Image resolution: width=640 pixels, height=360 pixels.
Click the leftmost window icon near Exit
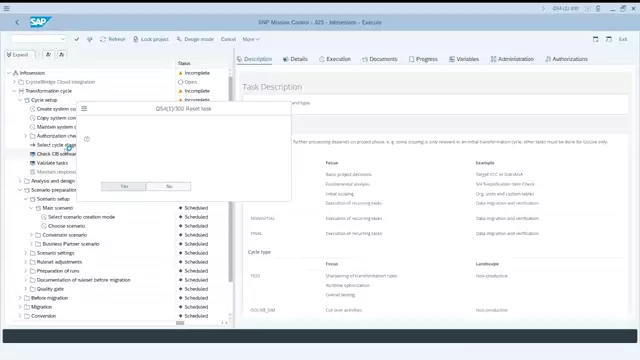tap(596, 39)
